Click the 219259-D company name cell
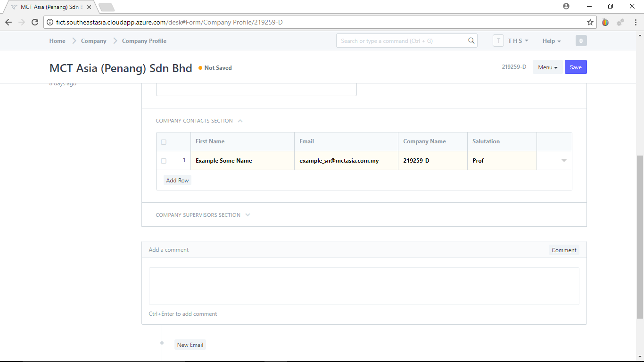The width and height of the screenshot is (644, 362). point(433,161)
